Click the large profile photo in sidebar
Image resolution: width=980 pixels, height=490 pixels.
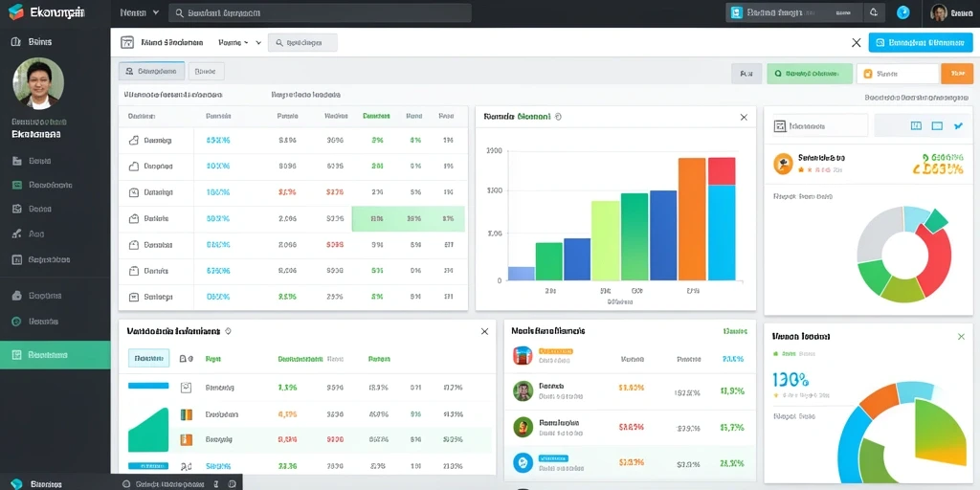pos(38,84)
